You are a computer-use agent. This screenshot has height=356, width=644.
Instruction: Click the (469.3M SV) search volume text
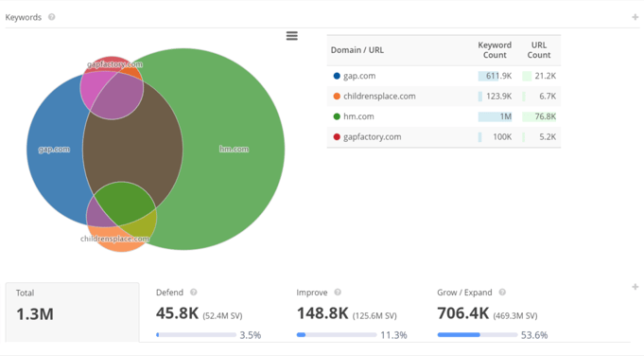coord(515,315)
